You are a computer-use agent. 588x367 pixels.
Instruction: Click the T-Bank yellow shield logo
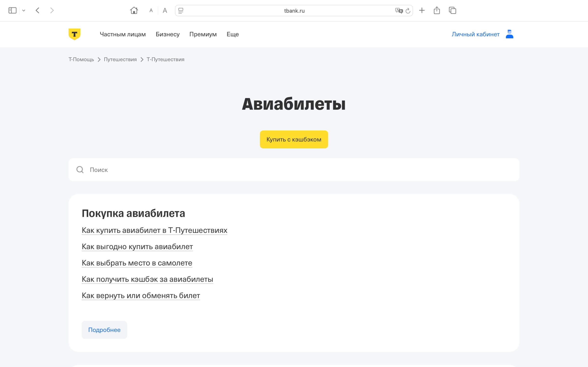click(74, 34)
